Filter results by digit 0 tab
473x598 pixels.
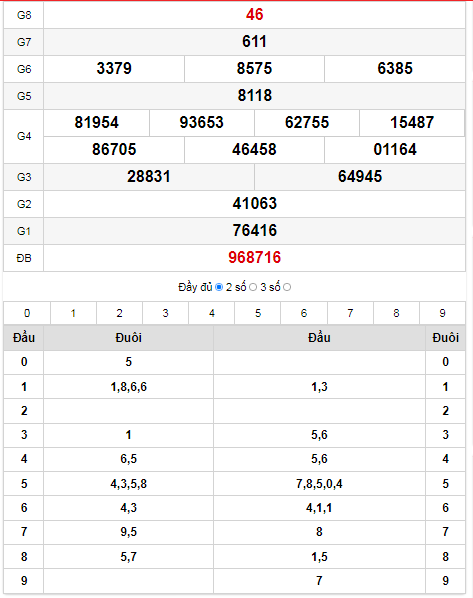[x=27, y=313]
